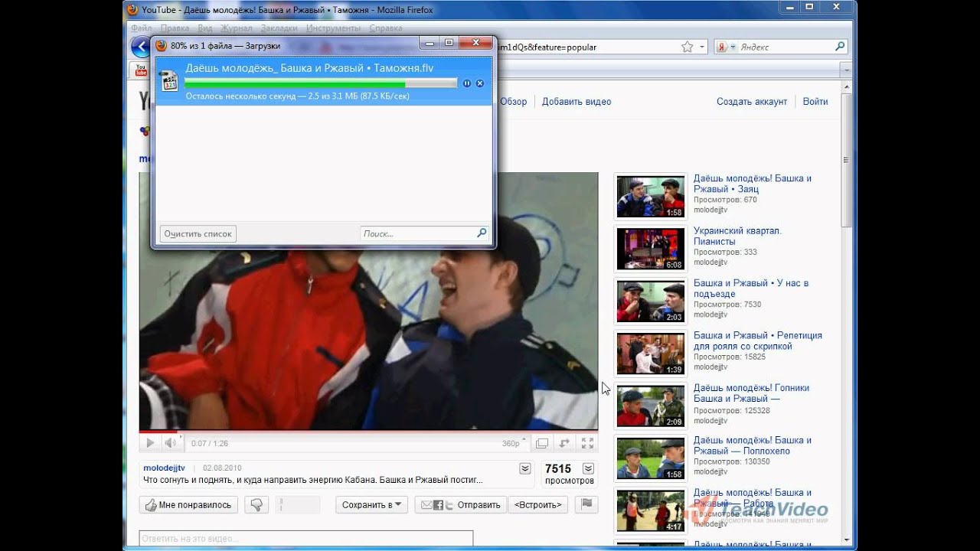The height and width of the screenshot is (551, 980).
Task: Click the video seek bar
Action: [368, 432]
